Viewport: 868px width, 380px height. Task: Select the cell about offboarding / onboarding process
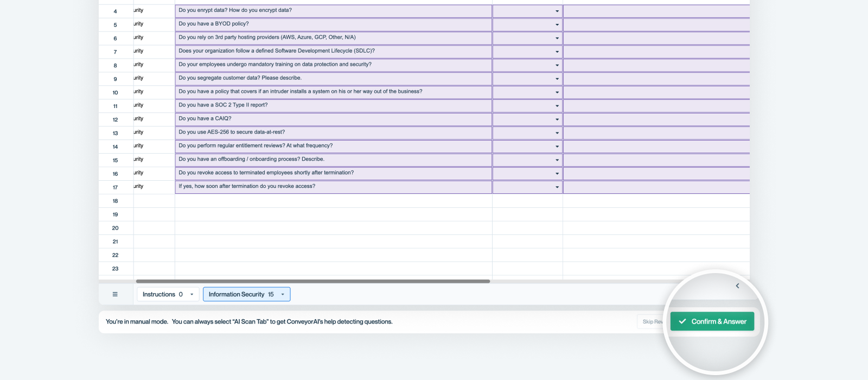click(334, 160)
